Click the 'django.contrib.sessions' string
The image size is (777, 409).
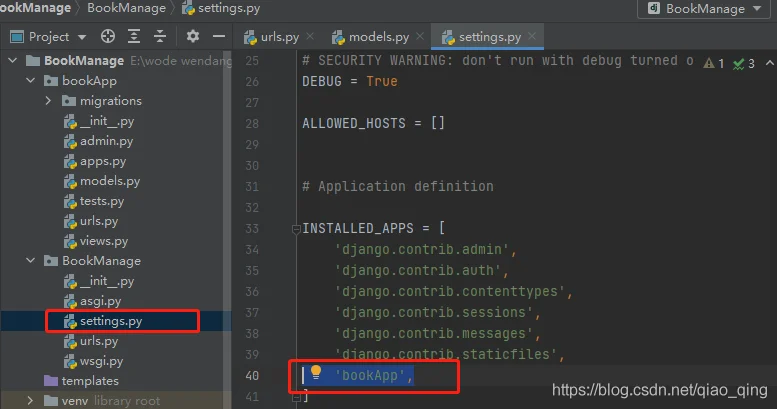point(434,313)
